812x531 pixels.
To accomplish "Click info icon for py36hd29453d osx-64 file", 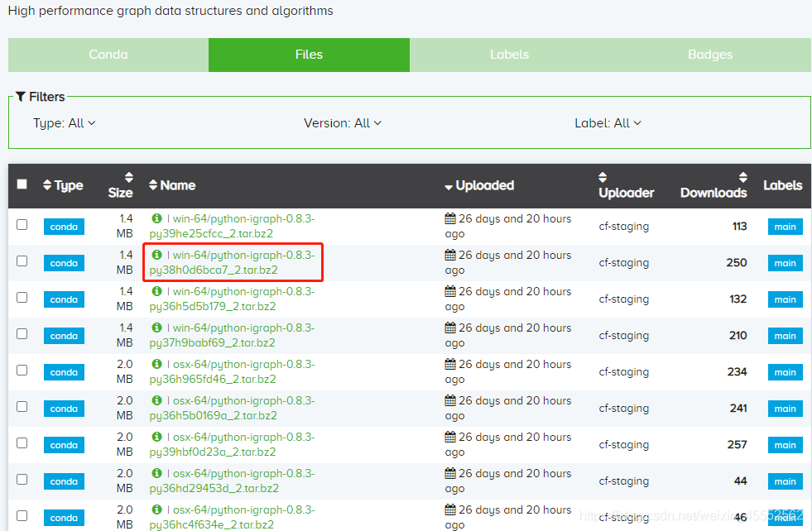I will click(156, 473).
